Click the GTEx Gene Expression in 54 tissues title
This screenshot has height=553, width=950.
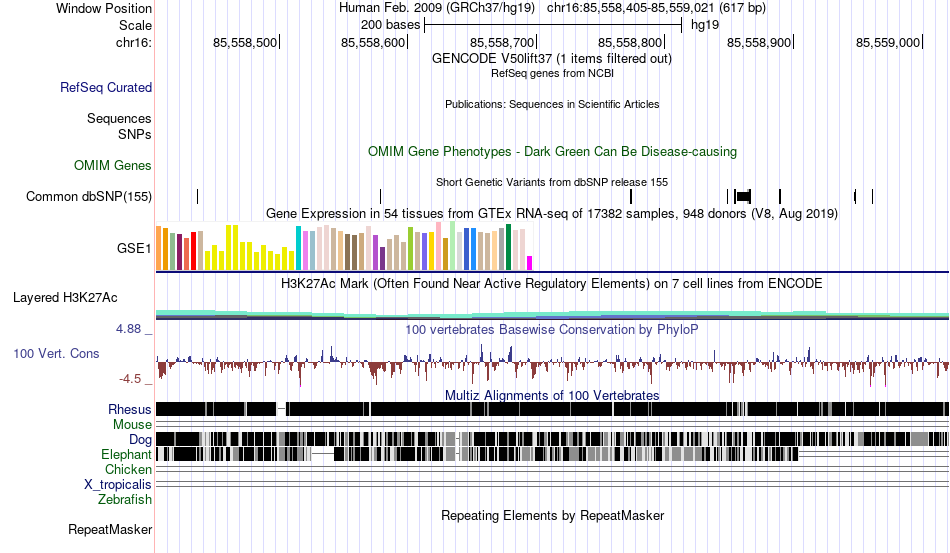(x=552, y=214)
